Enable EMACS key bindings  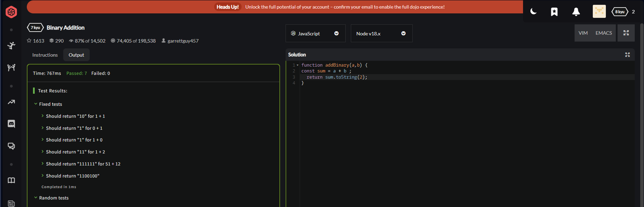pos(603,33)
